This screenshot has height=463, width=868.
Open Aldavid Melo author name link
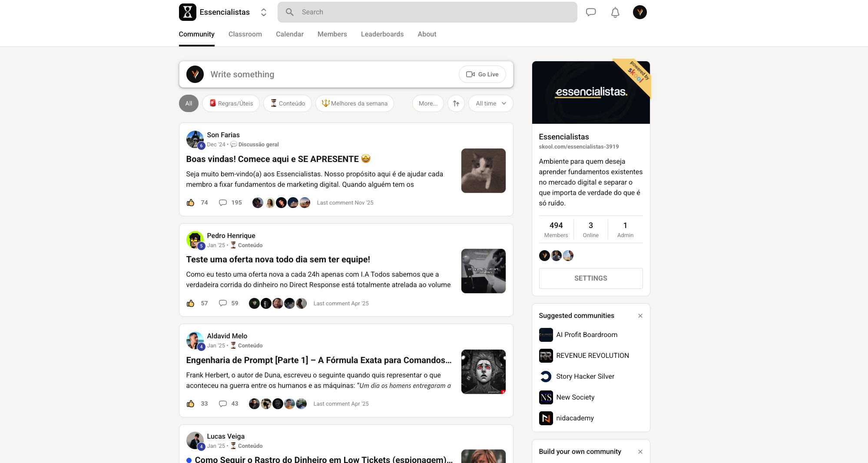click(227, 336)
